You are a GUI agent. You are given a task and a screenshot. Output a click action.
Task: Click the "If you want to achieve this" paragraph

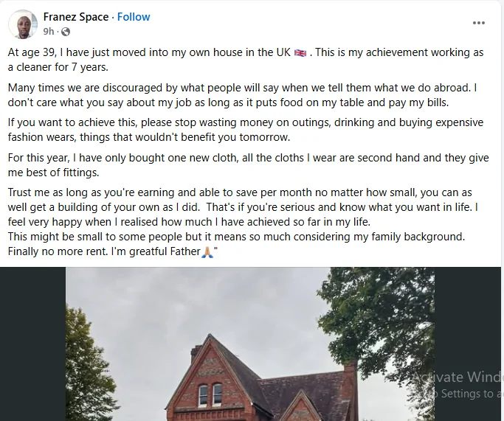221,129
